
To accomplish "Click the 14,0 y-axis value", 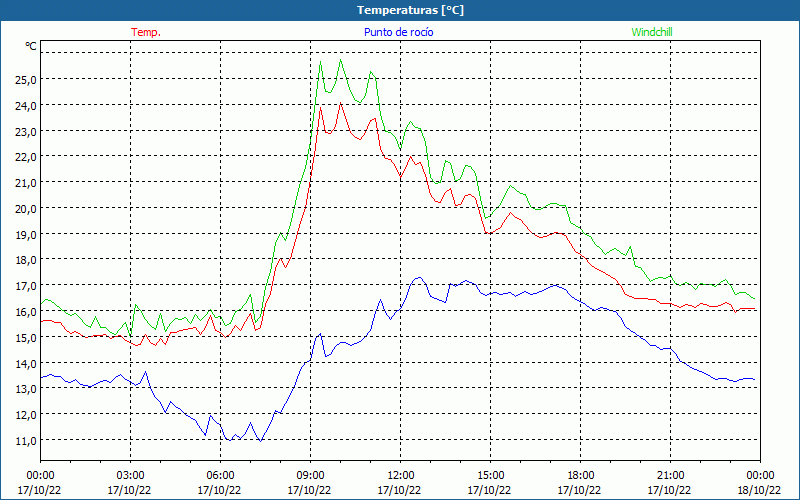I will pos(26,364).
